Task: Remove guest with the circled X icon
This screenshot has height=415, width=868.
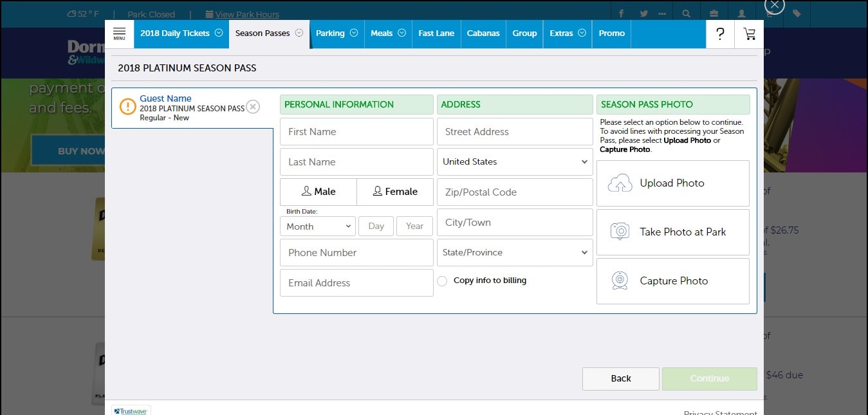Action: pos(253,107)
